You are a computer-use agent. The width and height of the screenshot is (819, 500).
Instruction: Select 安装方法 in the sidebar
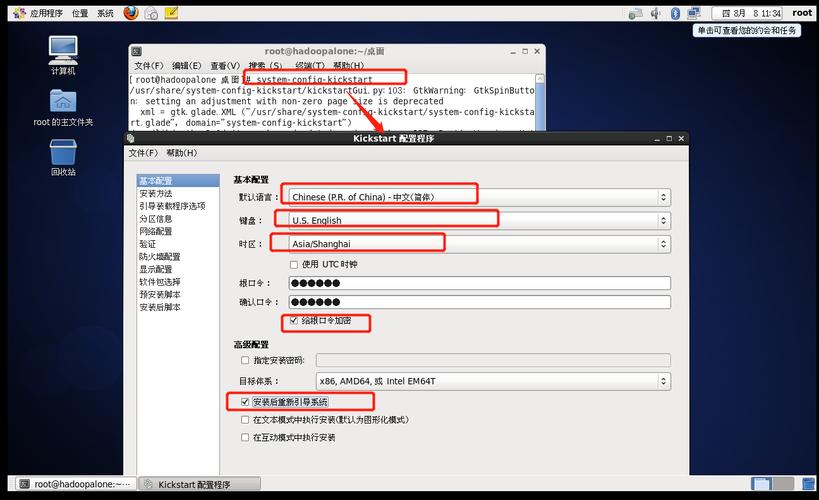click(x=178, y=193)
